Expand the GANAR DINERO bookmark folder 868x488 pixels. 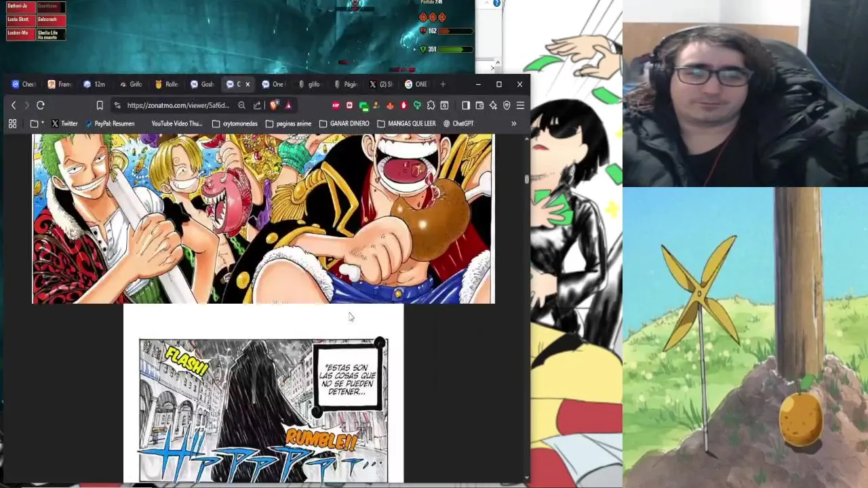[x=344, y=123]
